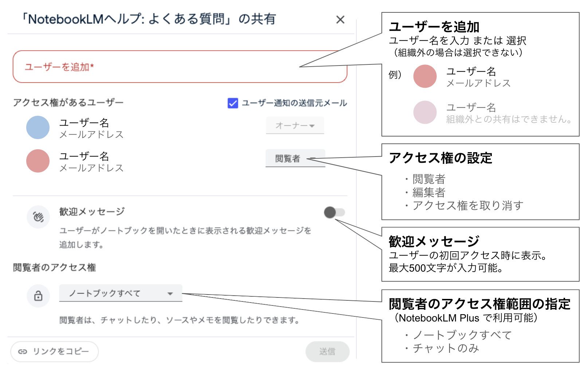Click the dialog title 「NotebookLMヘルプ: よくある質問」の共有
Viewport: 588px width, 367px height.
[x=148, y=19]
